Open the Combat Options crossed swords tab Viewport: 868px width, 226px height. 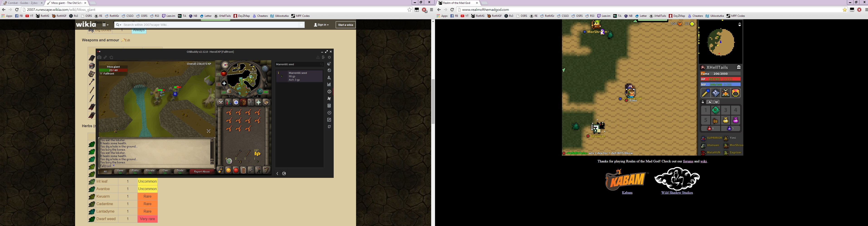[221, 102]
